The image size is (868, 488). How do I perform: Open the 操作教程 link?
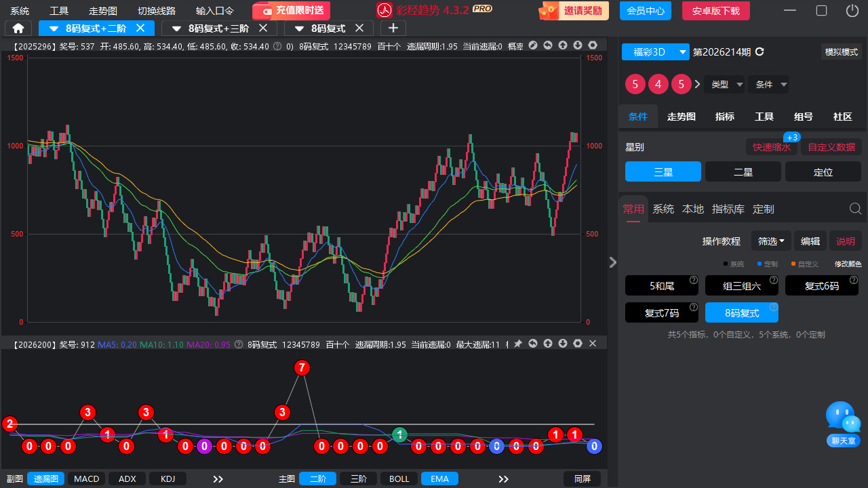coord(722,241)
